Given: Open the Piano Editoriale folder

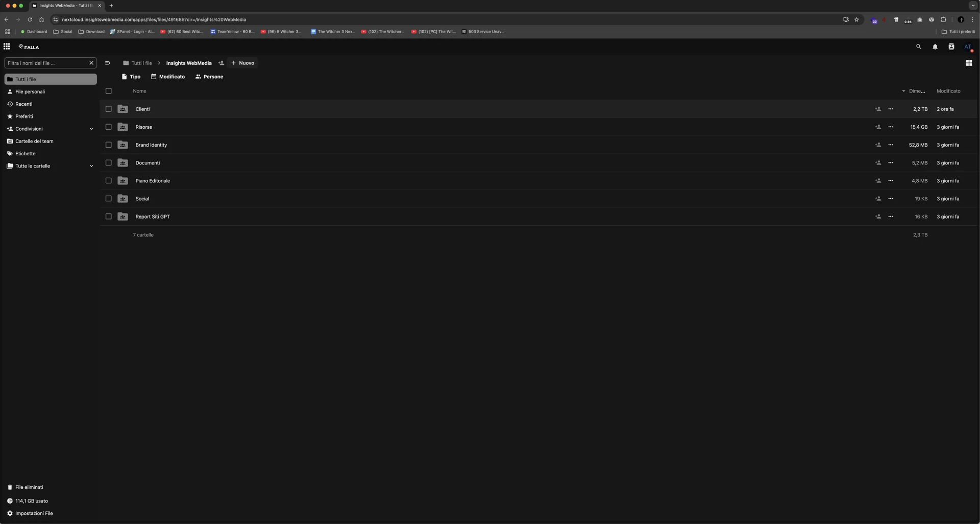Looking at the screenshot, I should point(153,181).
